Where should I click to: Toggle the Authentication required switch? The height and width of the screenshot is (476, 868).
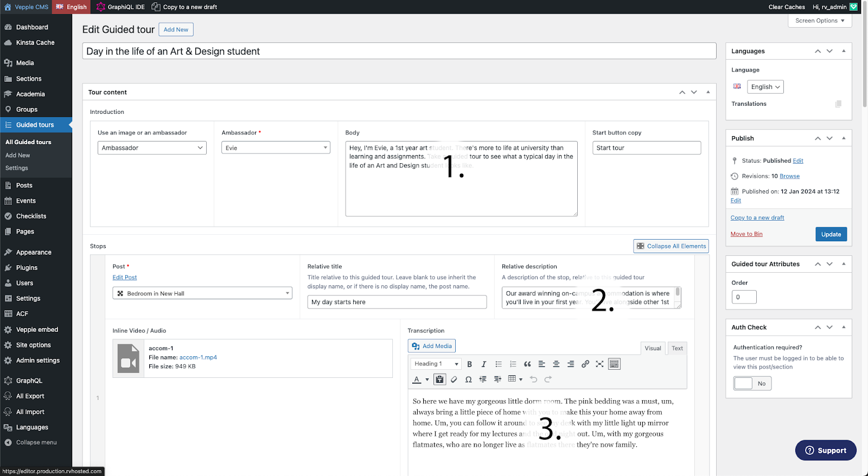[x=752, y=383]
